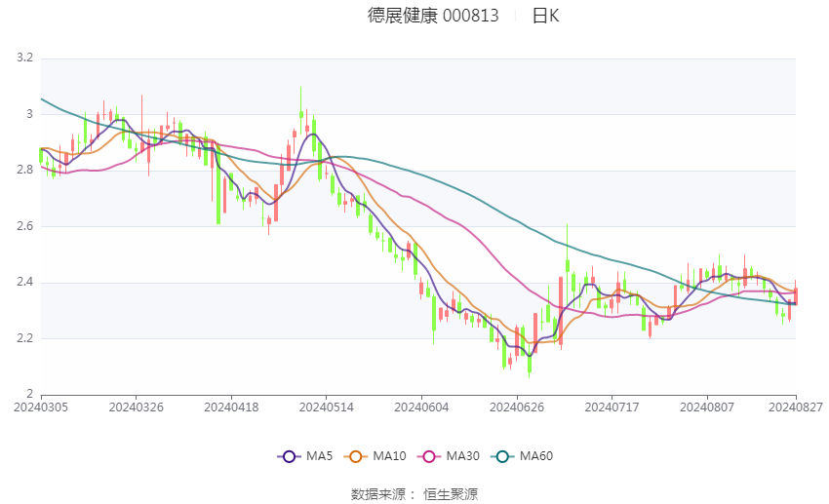
Task: Select the 20240418 date tick
Action: click(x=231, y=407)
